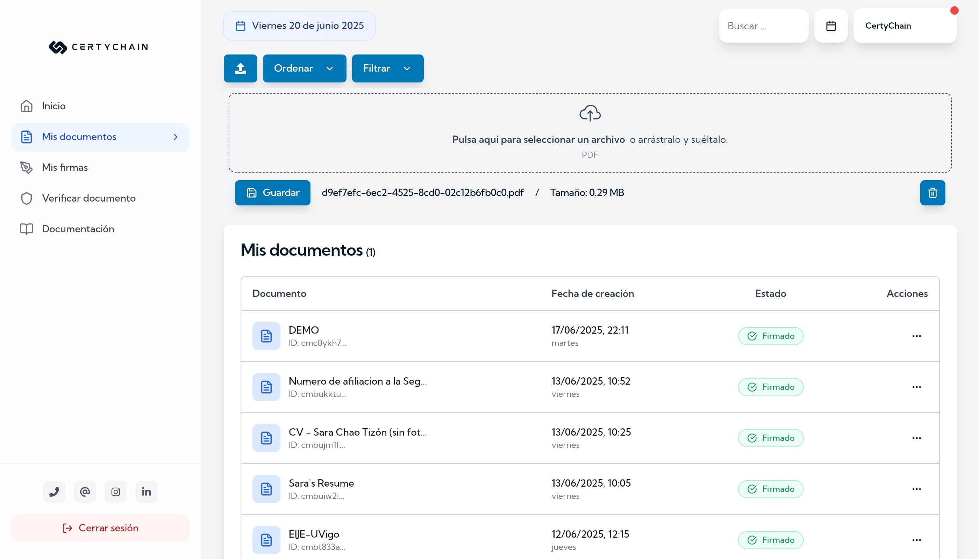
Task: Open the calendar icon next to search
Action: tap(830, 26)
